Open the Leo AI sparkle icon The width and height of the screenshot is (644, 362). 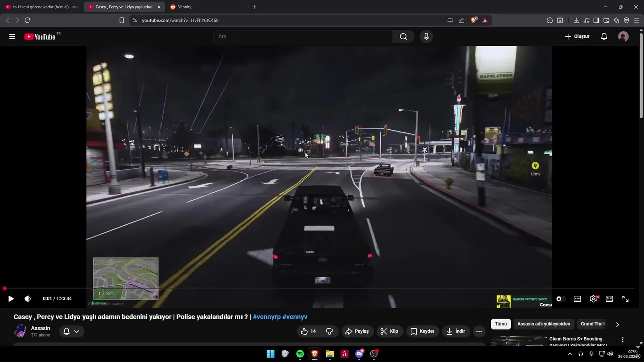616,20
